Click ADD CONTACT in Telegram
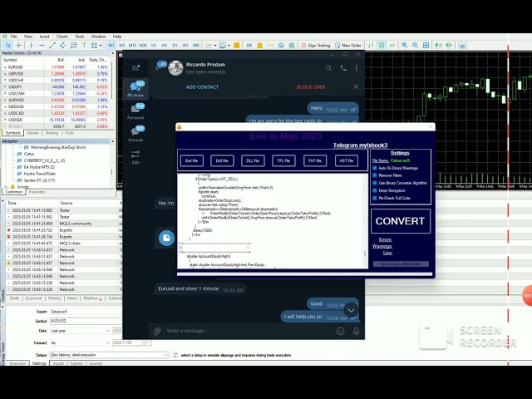 click(202, 87)
